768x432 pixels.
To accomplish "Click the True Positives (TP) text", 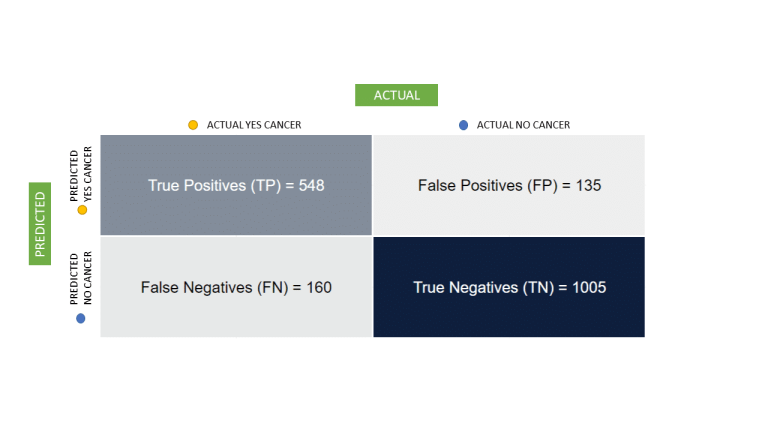I will pyautogui.click(x=214, y=185).
